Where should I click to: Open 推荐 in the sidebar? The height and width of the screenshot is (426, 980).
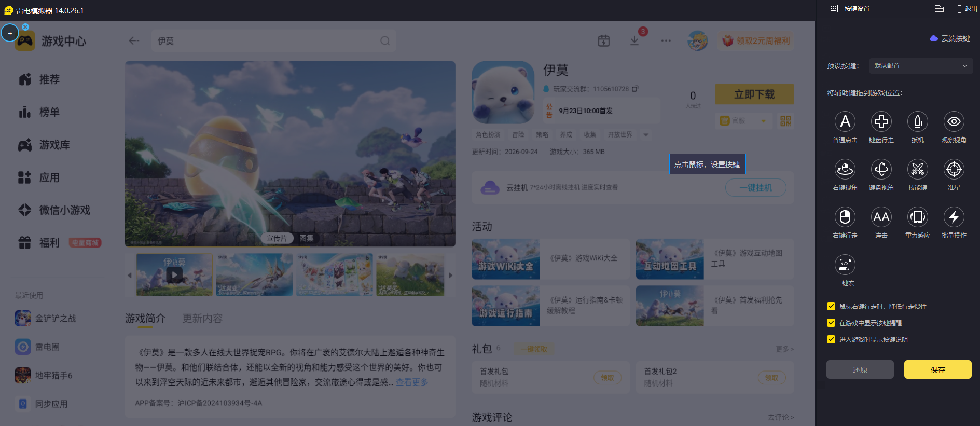tap(39, 79)
